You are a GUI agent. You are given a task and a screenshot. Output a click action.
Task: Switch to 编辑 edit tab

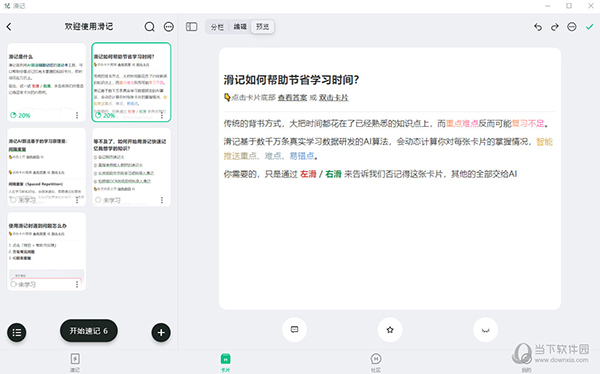pos(240,27)
